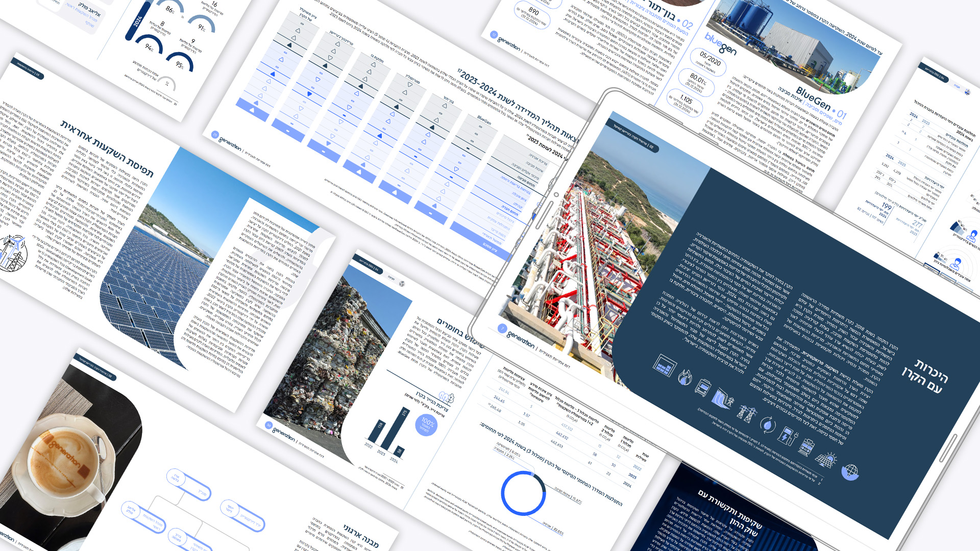Click the EV charging station icon
Screen dimensions: 980x551
[788, 437]
